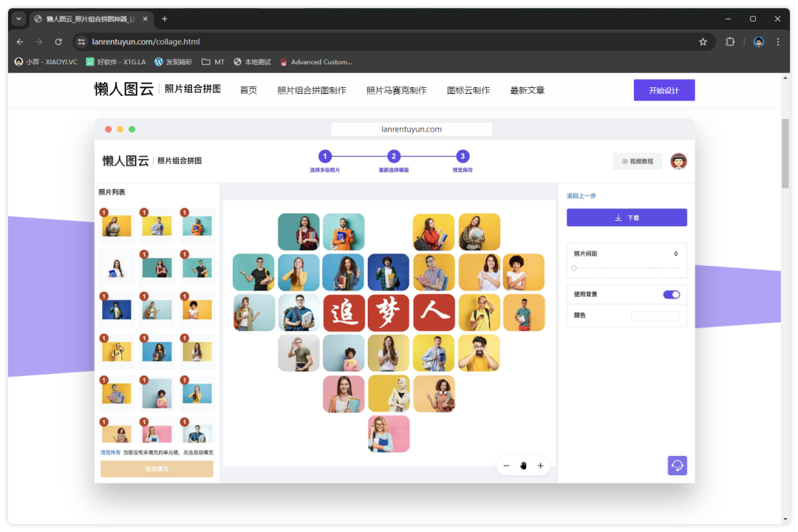Close the 懒人图云 browser tab
Image resolution: width=798 pixels, height=532 pixels.
point(145,18)
